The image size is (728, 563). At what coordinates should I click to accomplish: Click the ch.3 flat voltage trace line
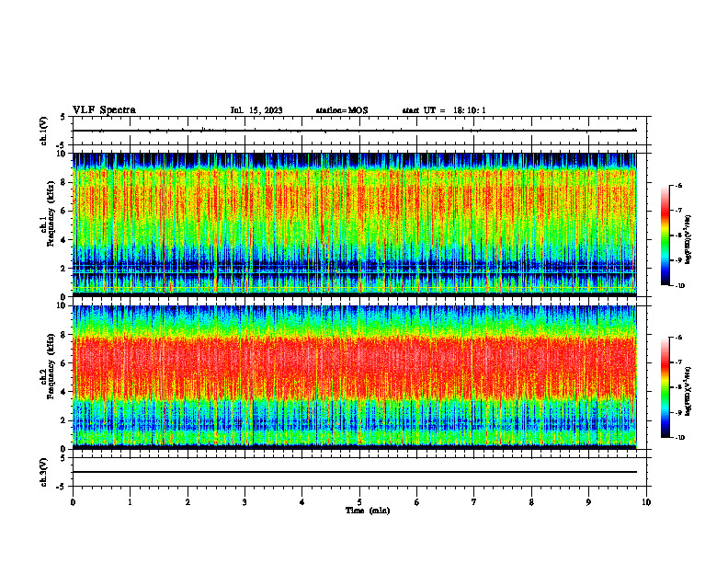point(355,472)
